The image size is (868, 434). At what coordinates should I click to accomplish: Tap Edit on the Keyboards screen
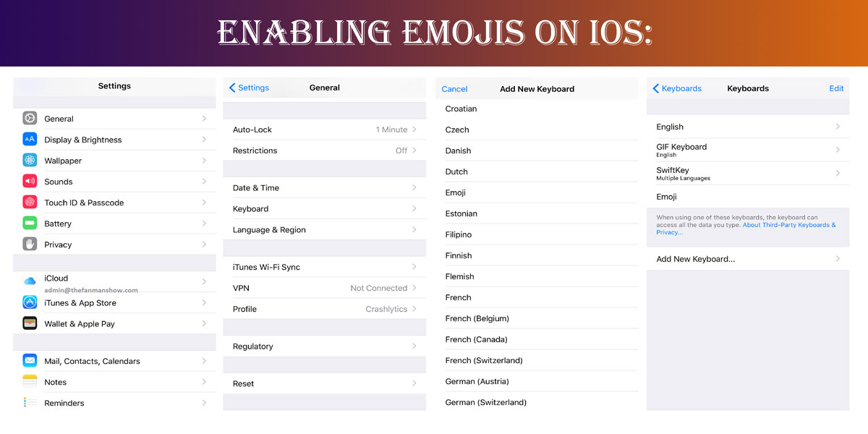tap(836, 88)
